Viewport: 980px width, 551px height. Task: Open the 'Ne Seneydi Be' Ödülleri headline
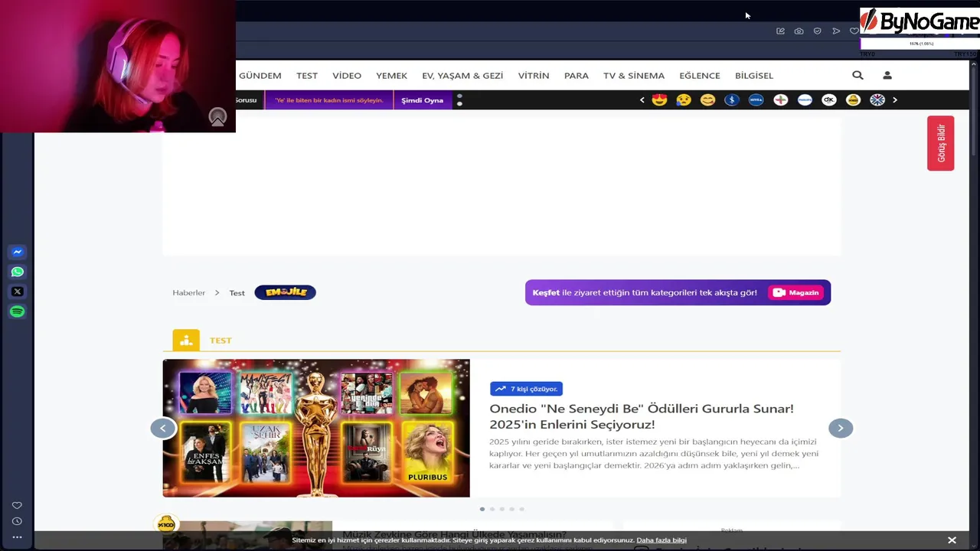[x=642, y=416]
